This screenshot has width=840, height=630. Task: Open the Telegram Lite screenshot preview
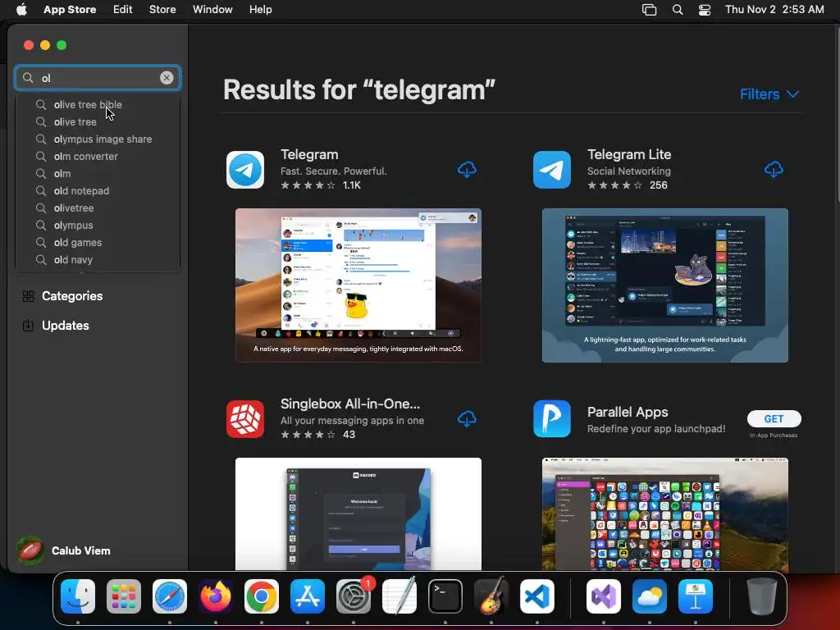(664, 285)
